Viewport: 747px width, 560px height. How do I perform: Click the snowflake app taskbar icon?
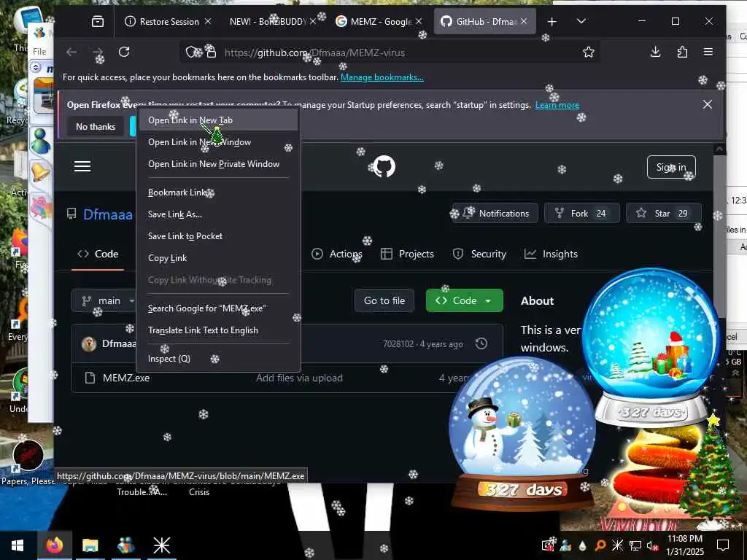pyautogui.click(x=161, y=545)
